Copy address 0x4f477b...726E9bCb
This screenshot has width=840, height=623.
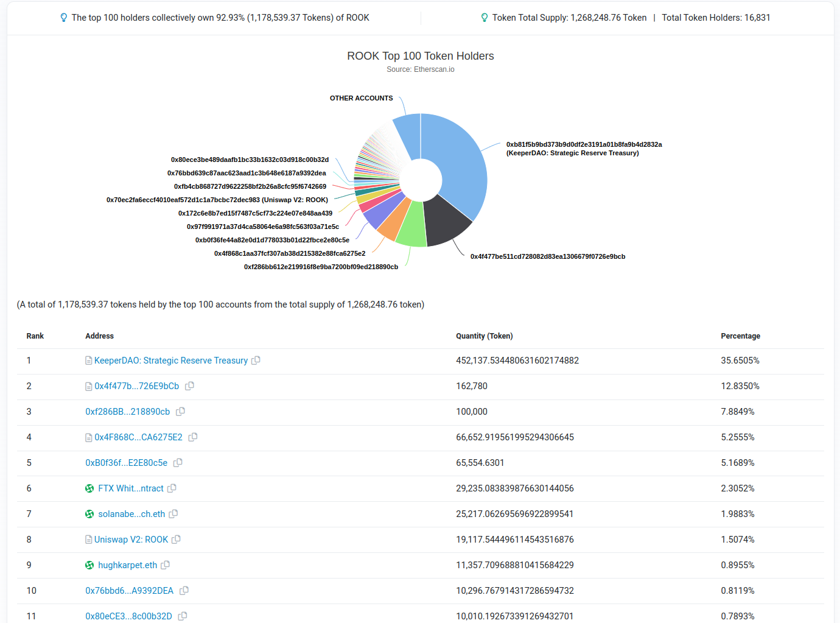189,386
